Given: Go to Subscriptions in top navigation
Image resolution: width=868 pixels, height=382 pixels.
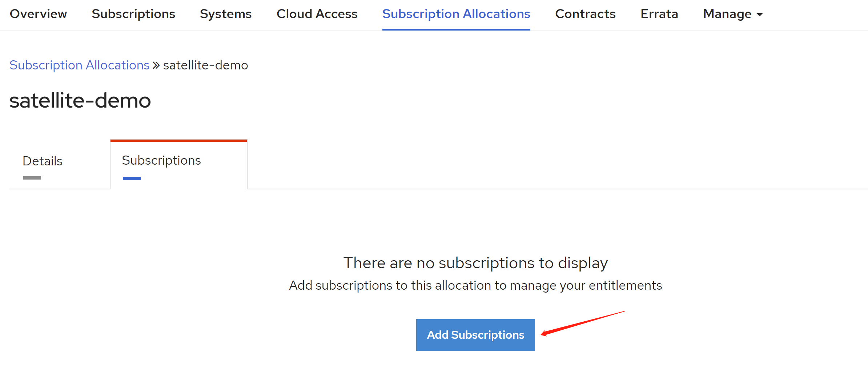Looking at the screenshot, I should tap(133, 14).
